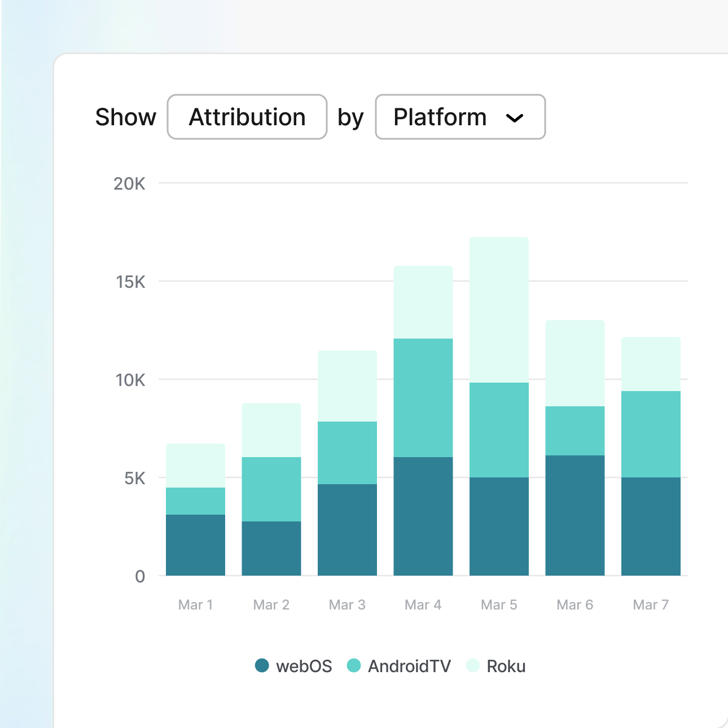Select the Mar 1 webOS bar segment

click(x=195, y=545)
